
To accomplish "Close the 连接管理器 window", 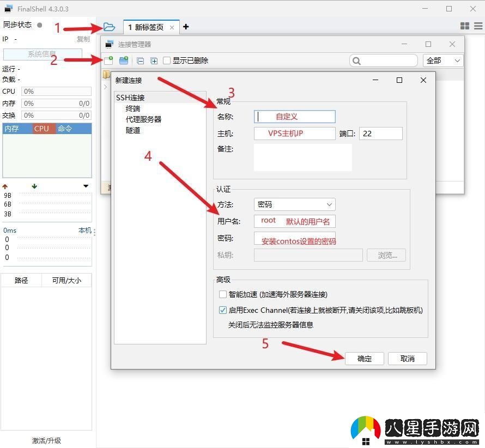I will pos(452,44).
